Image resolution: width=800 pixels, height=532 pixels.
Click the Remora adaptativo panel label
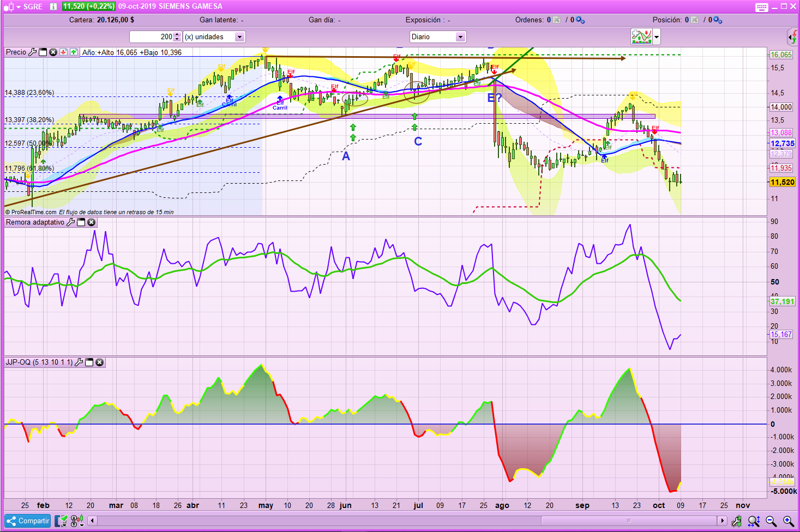point(35,222)
